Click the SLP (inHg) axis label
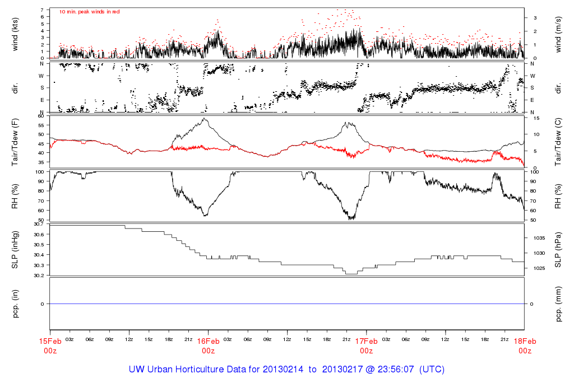The width and height of the screenshot is (574, 392). click(15, 250)
